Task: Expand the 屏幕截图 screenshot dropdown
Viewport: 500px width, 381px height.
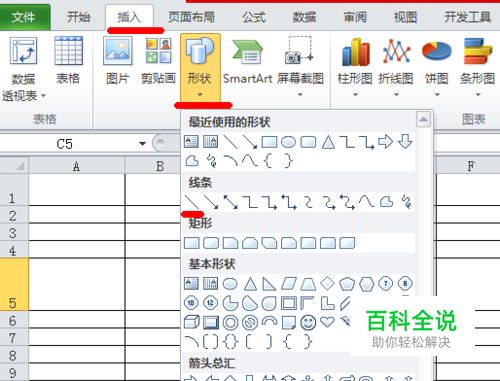Action: point(300,95)
